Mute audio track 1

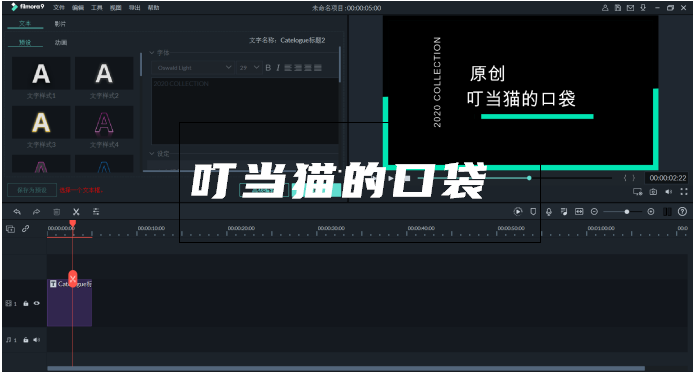pyautogui.click(x=37, y=340)
